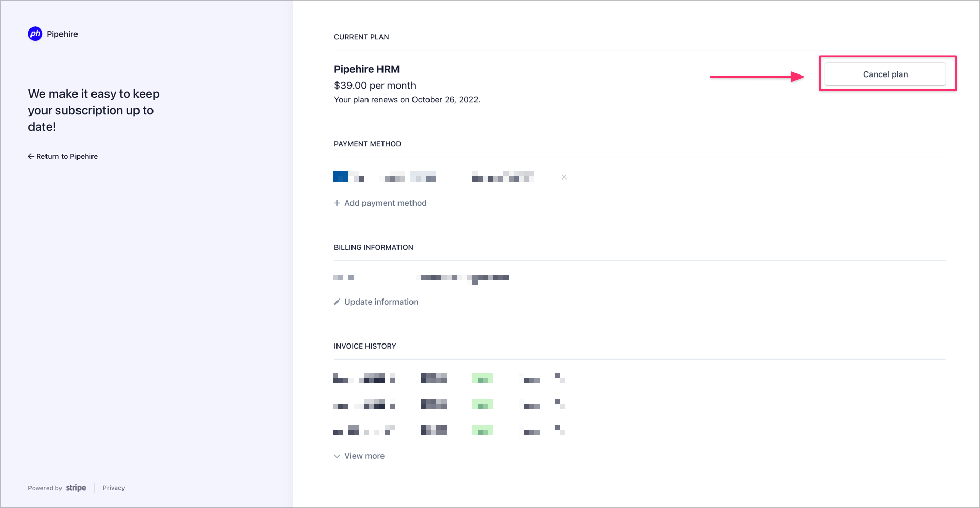Click the blurred card brand logo
Viewport: 980px width, 508px height.
coord(341,176)
